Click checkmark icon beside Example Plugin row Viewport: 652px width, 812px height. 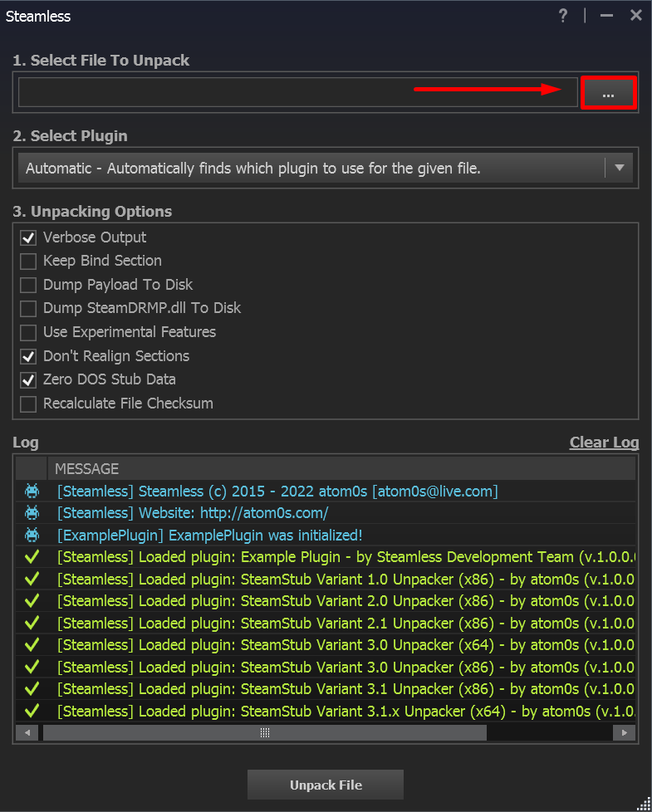tap(32, 557)
